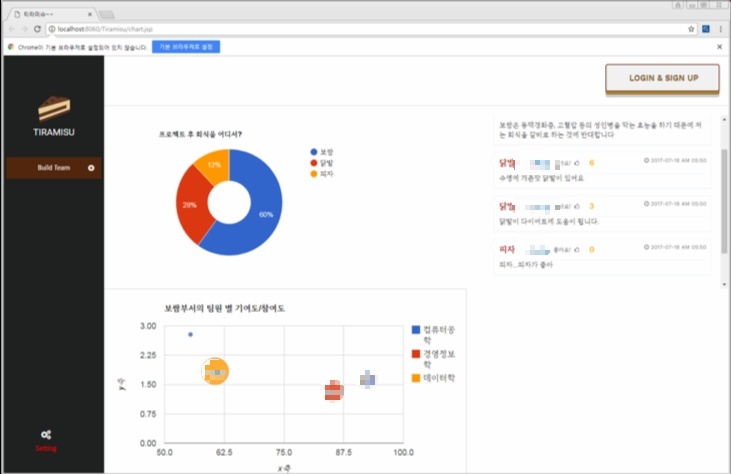Toggle the blue 보쌈 pie legend entry
This screenshot has width=731, height=474.
pyautogui.click(x=322, y=152)
